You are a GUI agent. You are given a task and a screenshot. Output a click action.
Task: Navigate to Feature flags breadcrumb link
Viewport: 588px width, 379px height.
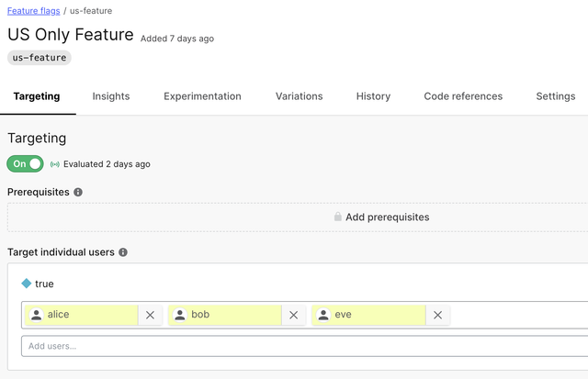click(x=34, y=10)
